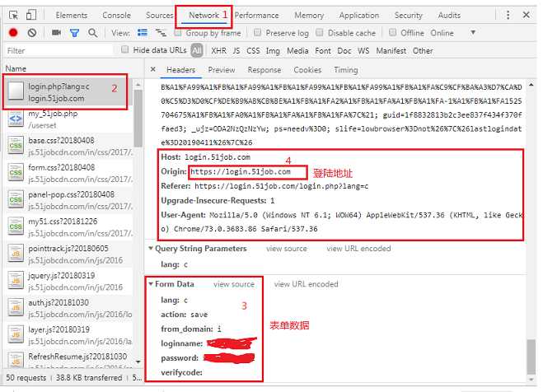Click view source beside Query String Parameters
The image size is (543, 392).
(287, 249)
